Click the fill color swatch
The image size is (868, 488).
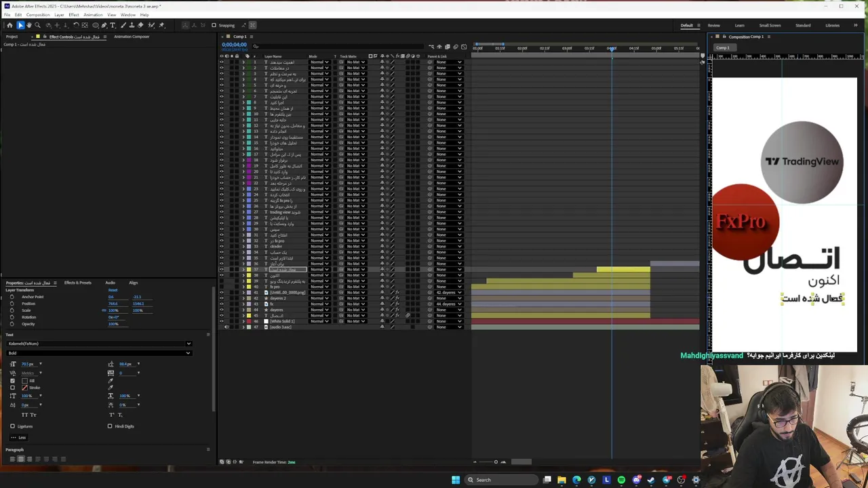point(24,381)
